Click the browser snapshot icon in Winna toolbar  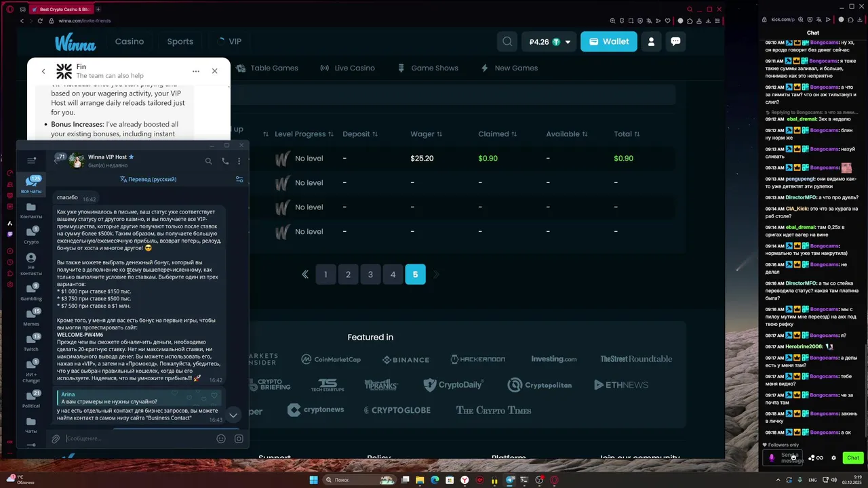pyautogui.click(x=632, y=21)
